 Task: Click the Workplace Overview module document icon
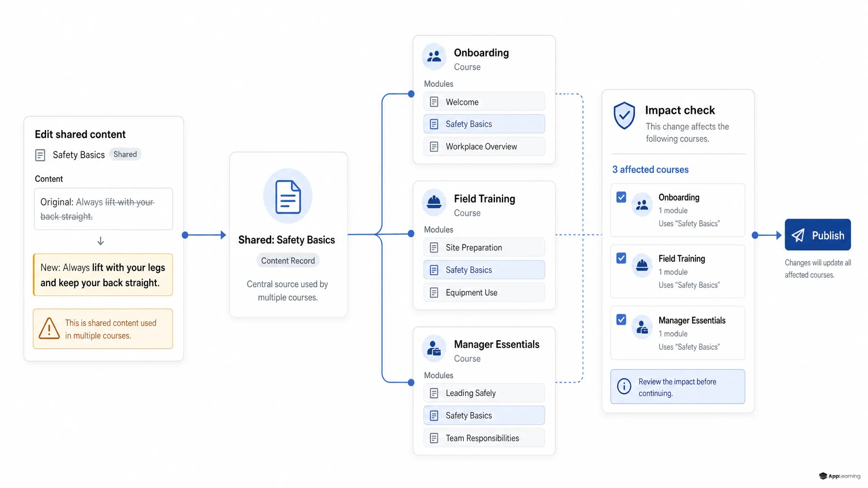(434, 147)
